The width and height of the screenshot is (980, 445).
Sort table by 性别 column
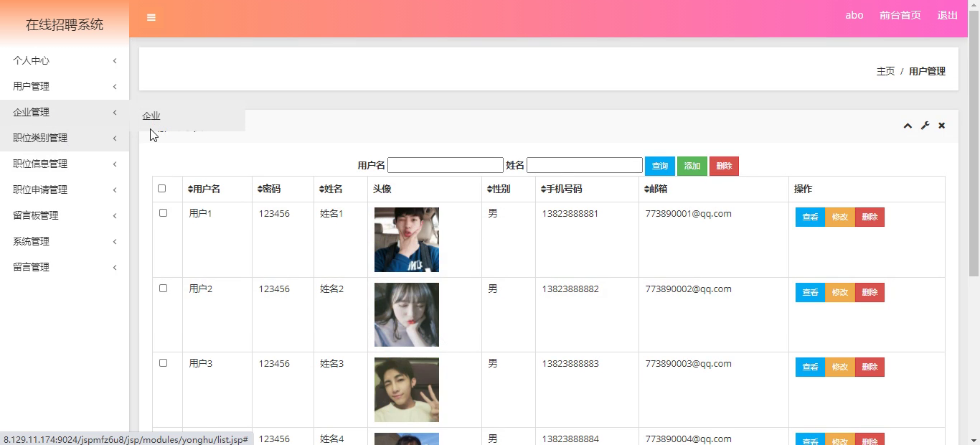click(x=499, y=189)
